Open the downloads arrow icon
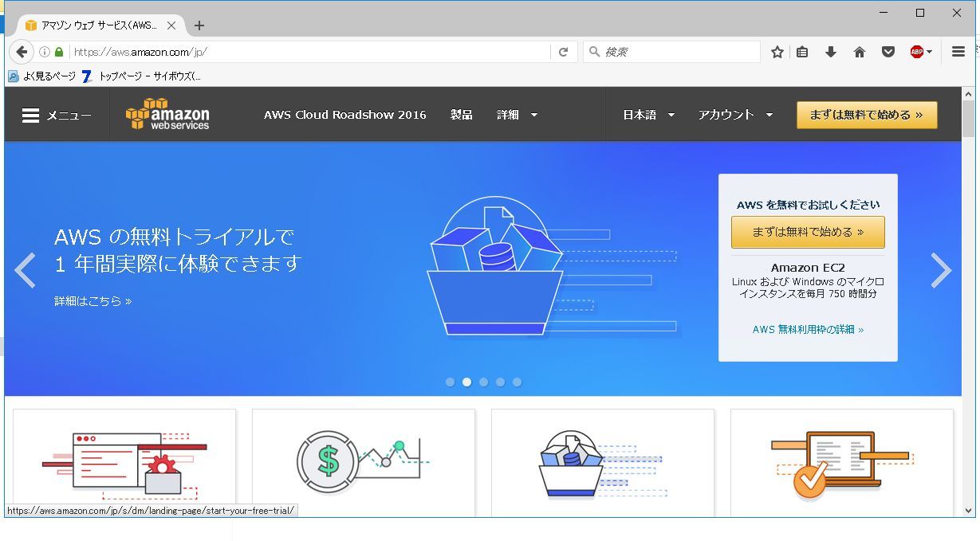Screen dimensions: 980x541 (831, 52)
